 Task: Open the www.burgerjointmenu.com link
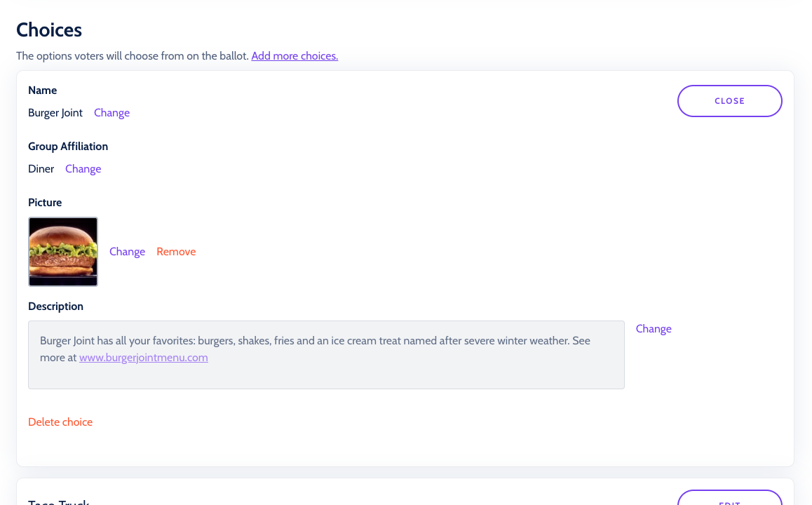pos(144,358)
